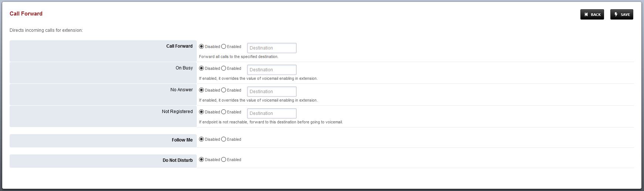Enable On Busy forwarding
Image resolution: width=644 pixels, height=191 pixels.
223,68
